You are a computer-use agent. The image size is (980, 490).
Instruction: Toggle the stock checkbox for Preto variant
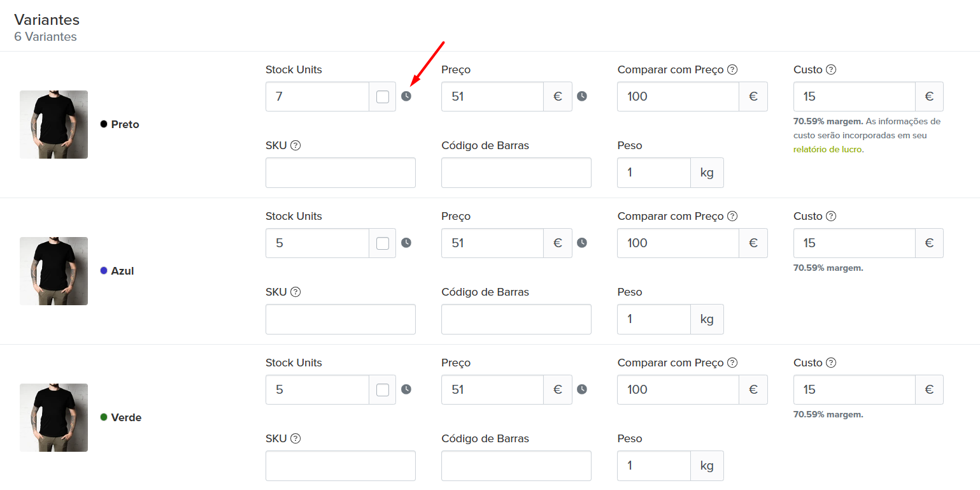(x=383, y=97)
